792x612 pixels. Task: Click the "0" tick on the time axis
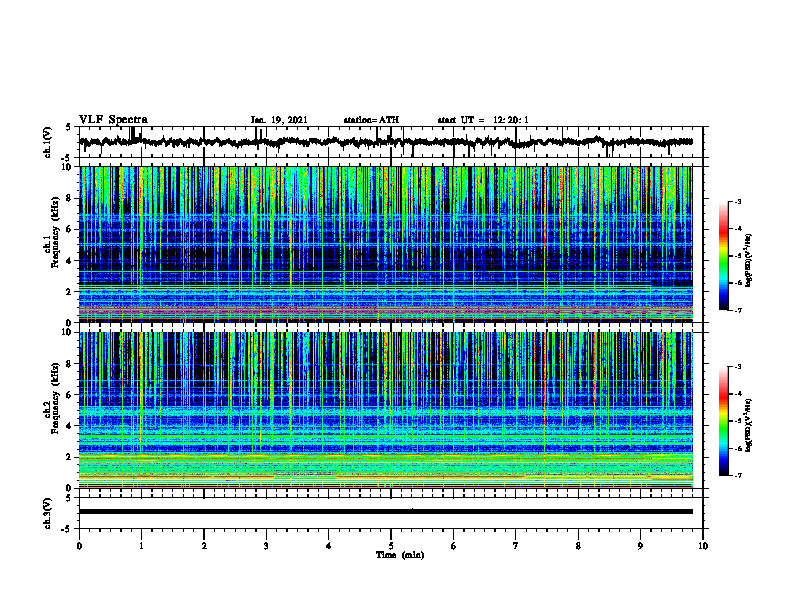coord(79,546)
